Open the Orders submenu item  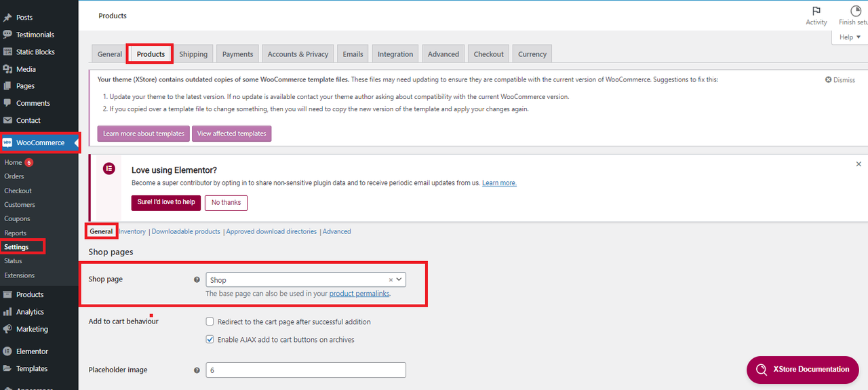tap(14, 176)
